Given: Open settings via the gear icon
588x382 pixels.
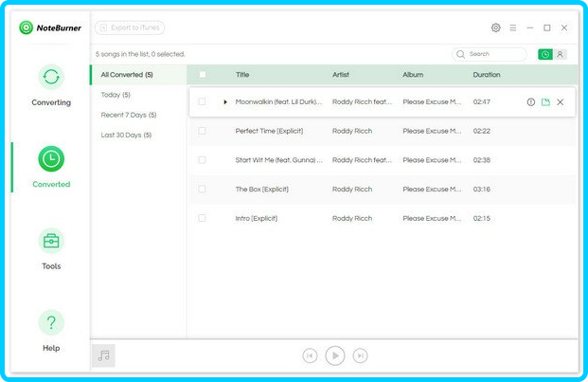Looking at the screenshot, I should pyautogui.click(x=496, y=27).
